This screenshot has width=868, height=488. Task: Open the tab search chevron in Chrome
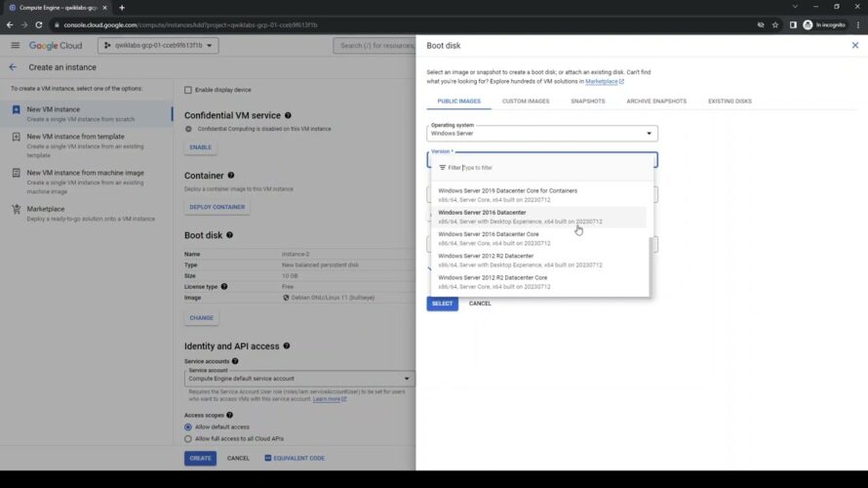[x=795, y=7]
